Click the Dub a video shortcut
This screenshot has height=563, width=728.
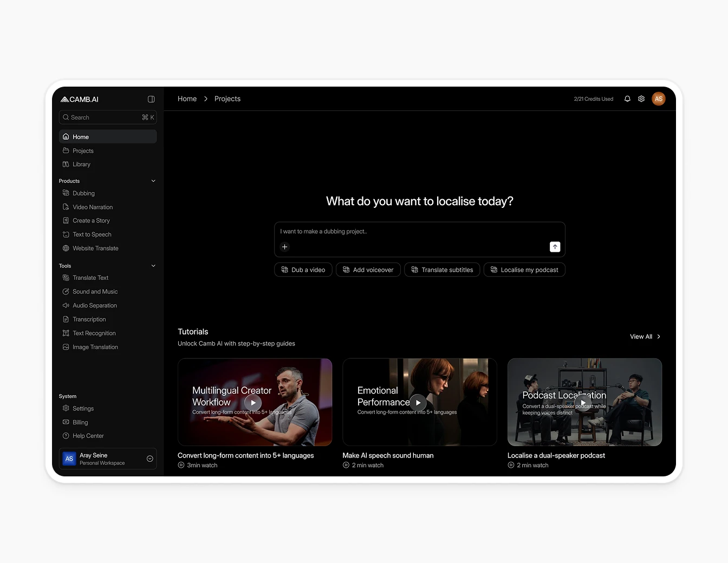point(303,269)
